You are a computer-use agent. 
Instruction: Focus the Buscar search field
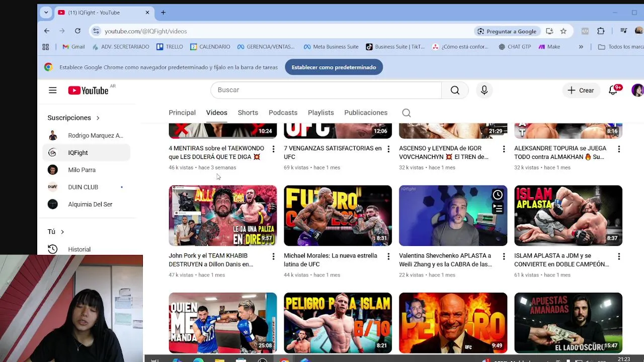point(326,90)
